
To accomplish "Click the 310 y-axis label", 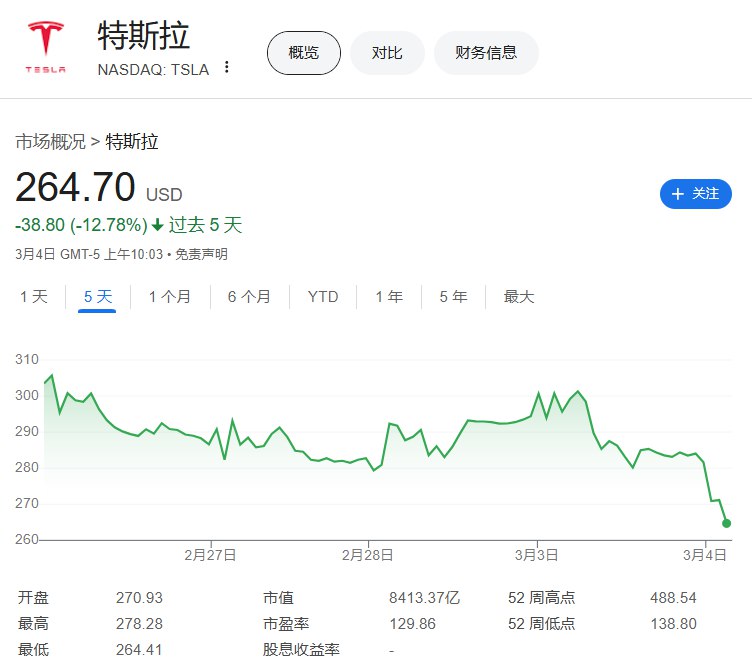I will (27, 359).
